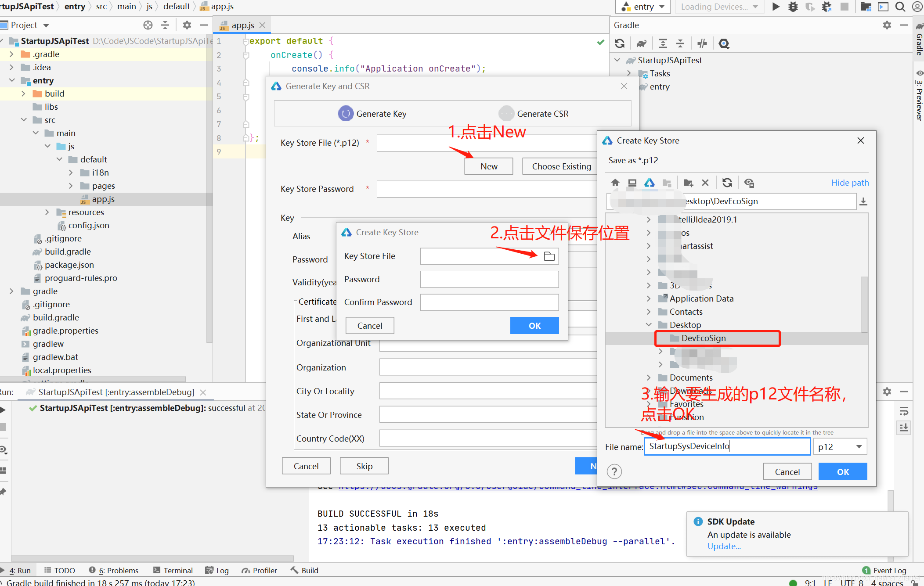This screenshot has width=924, height=586.
Task: Open the Terminal tool window tab
Action: (x=173, y=570)
